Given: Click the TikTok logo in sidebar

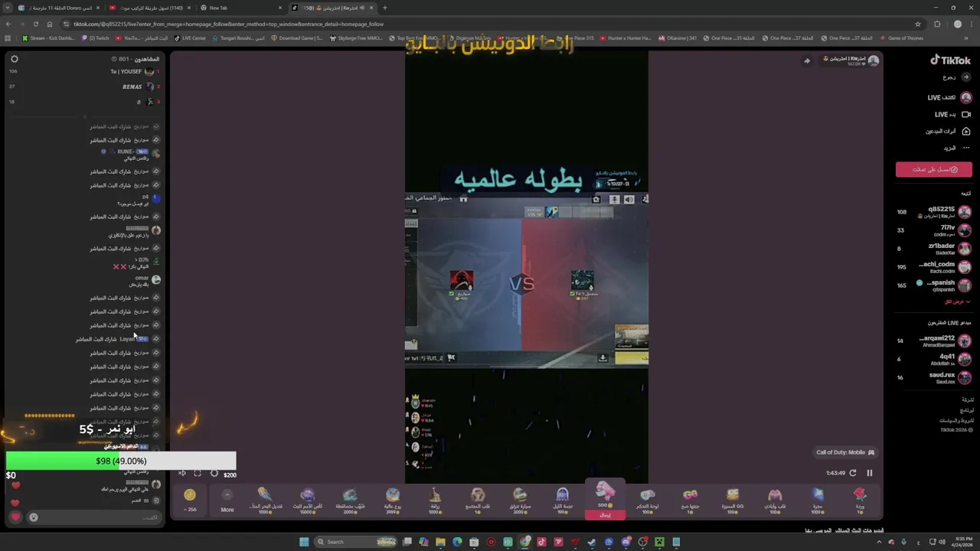Looking at the screenshot, I should coord(950,60).
